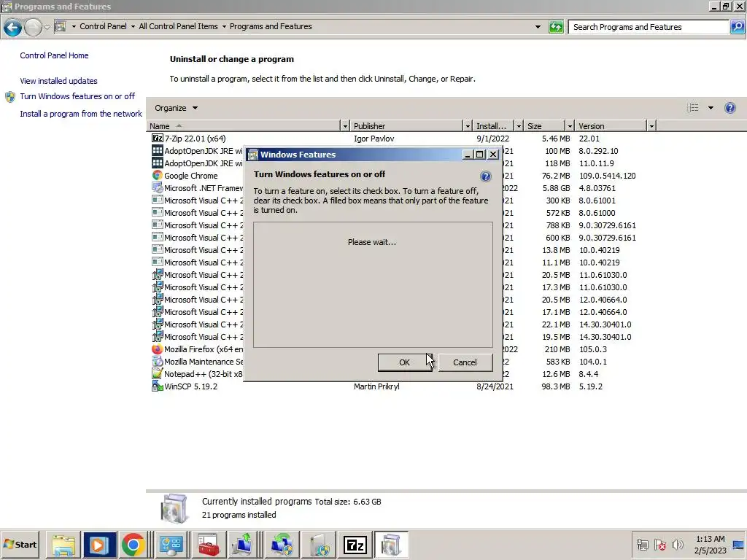The width and height of the screenshot is (747, 560).
Task: Open the Publisher column filter dropdown
Action: [468, 125]
